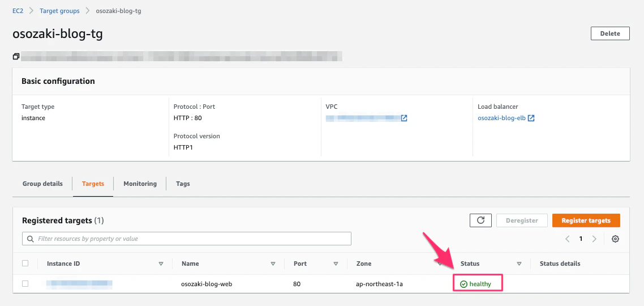
Task: Sort by Port column arrow
Action: point(336,263)
